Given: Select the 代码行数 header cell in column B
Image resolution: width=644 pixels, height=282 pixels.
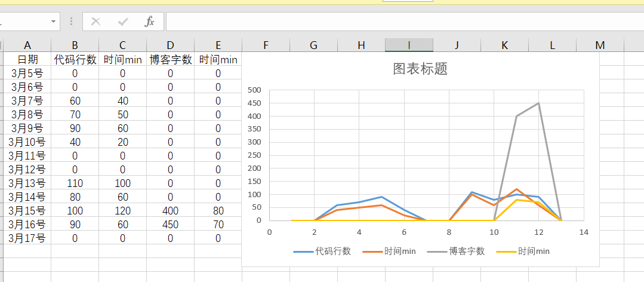Looking at the screenshot, I should pos(75,59).
